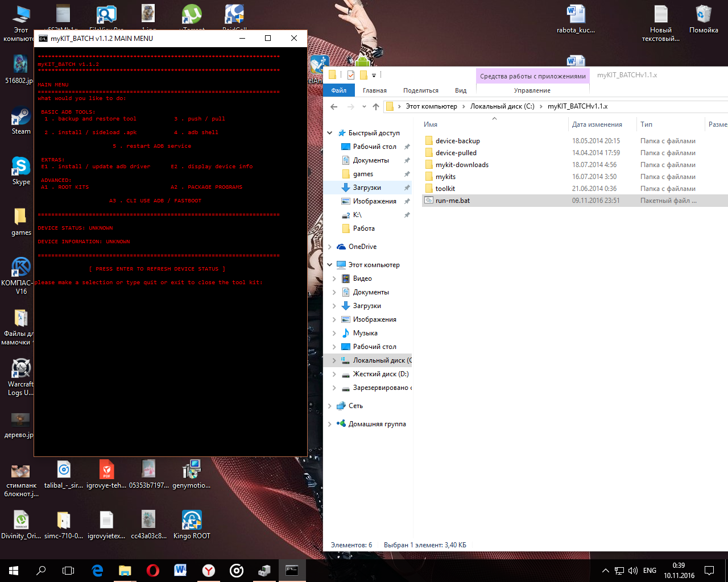The image size is (728, 582).
Task: Expand the OneDrive tree node
Action: point(330,247)
